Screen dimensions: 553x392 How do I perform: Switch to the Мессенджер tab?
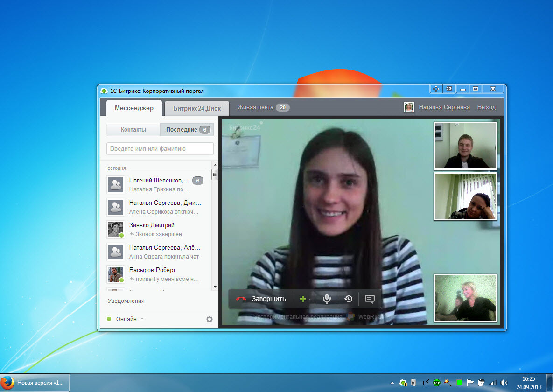(x=134, y=108)
